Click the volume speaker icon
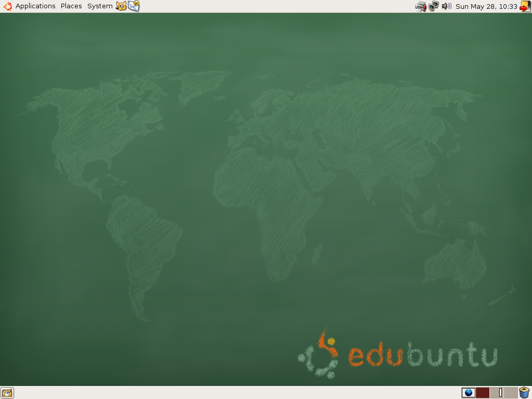 [446, 6]
